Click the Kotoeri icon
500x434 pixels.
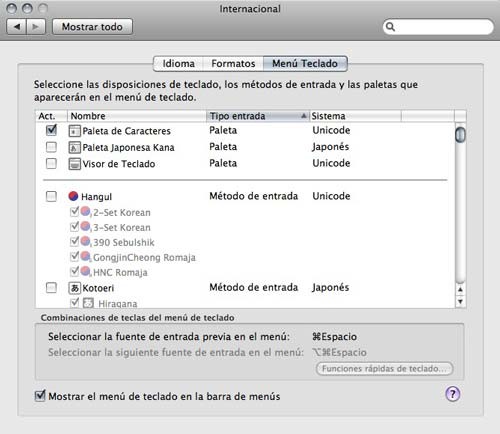(x=74, y=288)
